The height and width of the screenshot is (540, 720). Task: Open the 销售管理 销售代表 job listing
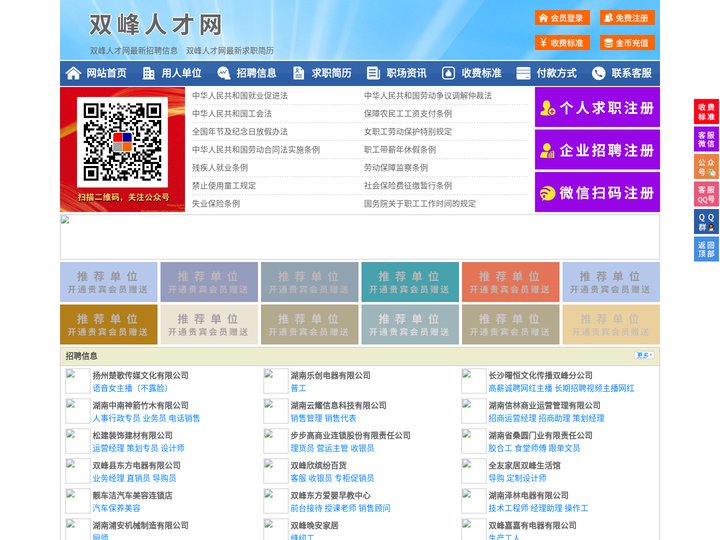coord(323,418)
